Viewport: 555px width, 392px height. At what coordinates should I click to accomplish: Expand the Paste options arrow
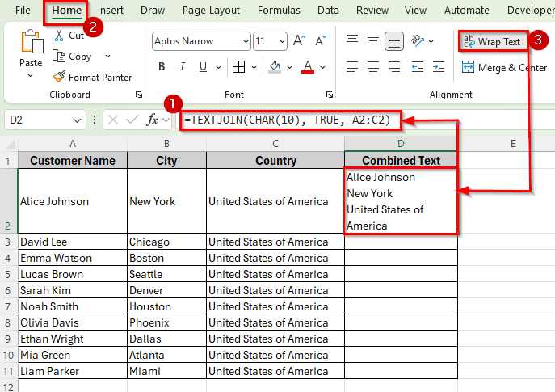(x=31, y=75)
